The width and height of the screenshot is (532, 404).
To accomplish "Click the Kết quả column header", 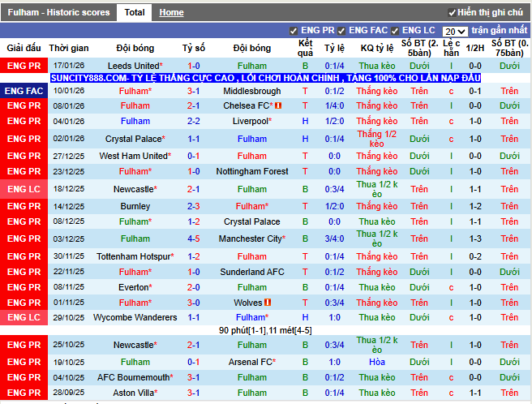I will [305, 48].
